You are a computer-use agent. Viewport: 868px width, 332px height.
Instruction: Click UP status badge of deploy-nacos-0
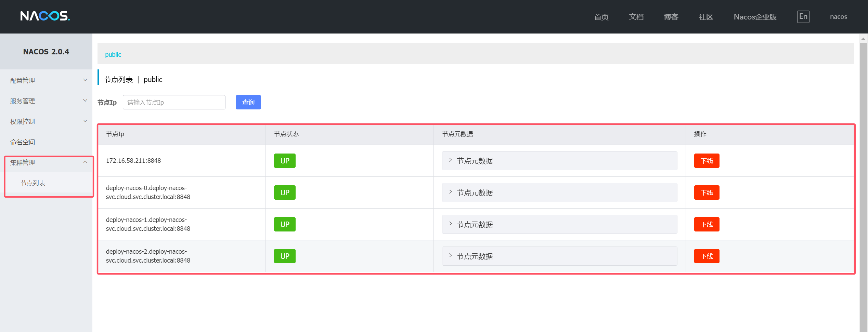(x=284, y=192)
